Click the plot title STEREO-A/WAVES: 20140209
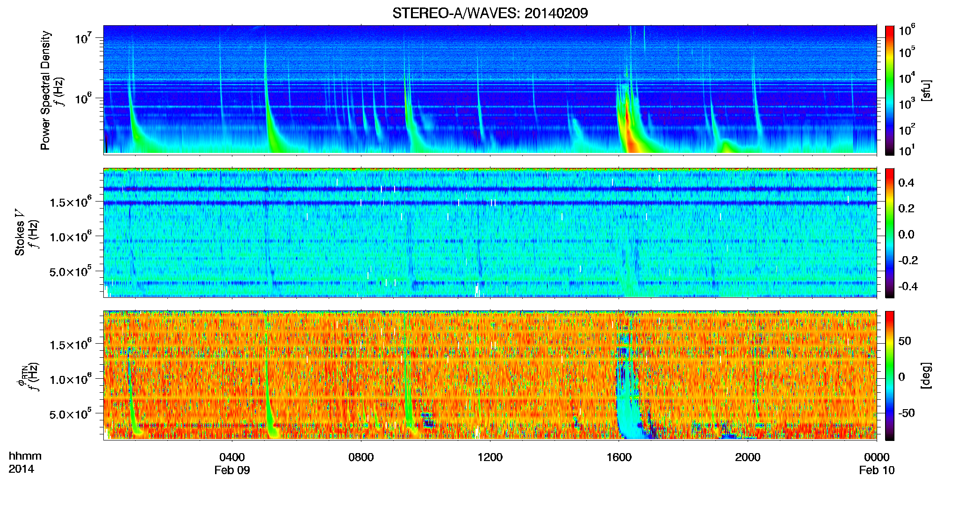The width and height of the screenshot is (980, 505). coord(490,13)
